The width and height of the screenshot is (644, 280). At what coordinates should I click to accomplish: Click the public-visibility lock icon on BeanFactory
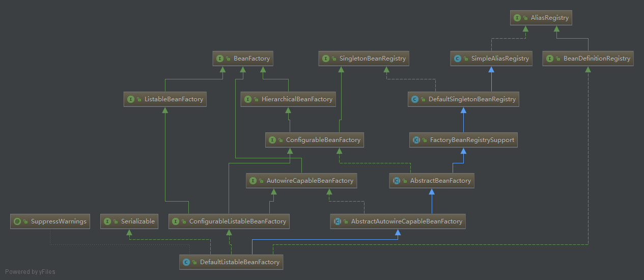[229, 59]
